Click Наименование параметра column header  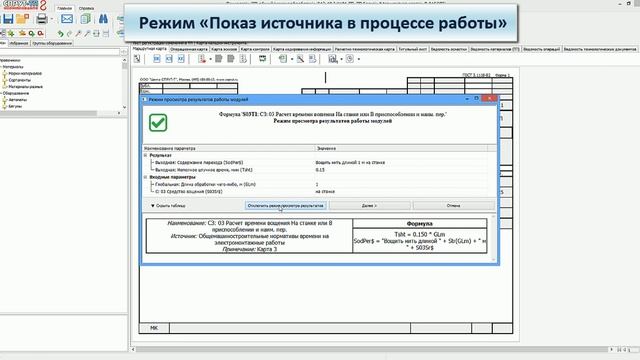[x=229, y=149]
